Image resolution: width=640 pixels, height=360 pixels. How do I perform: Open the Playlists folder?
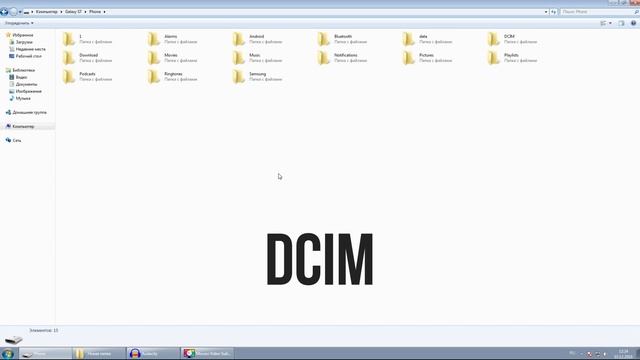click(511, 58)
